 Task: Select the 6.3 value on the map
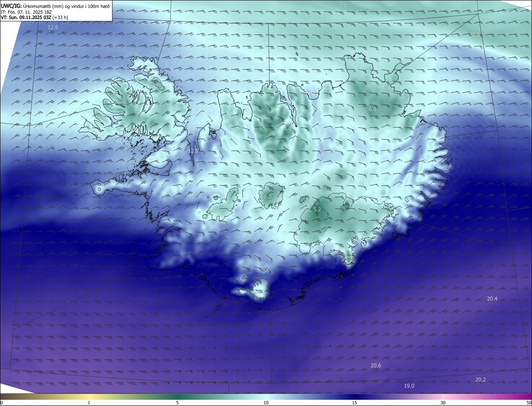(x=268, y=197)
